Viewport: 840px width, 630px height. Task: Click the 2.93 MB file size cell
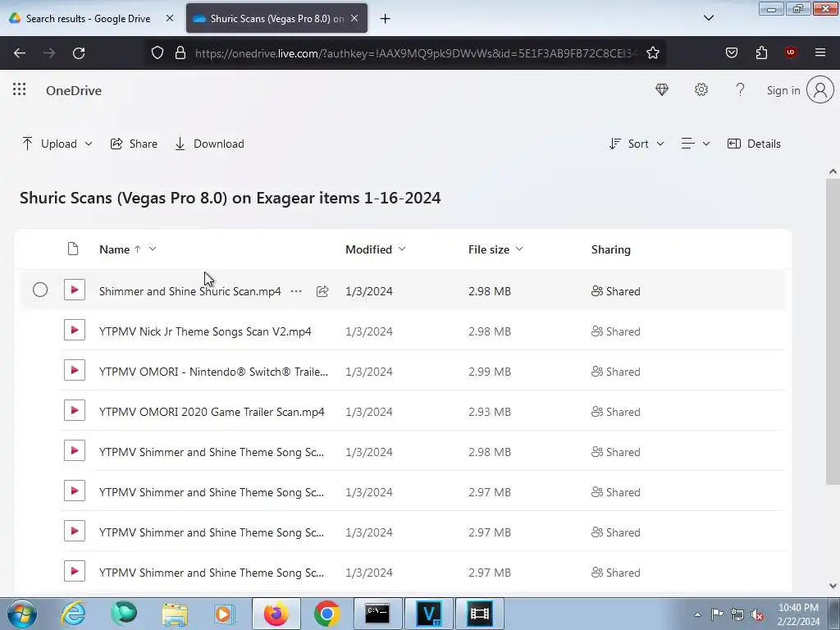pos(489,412)
